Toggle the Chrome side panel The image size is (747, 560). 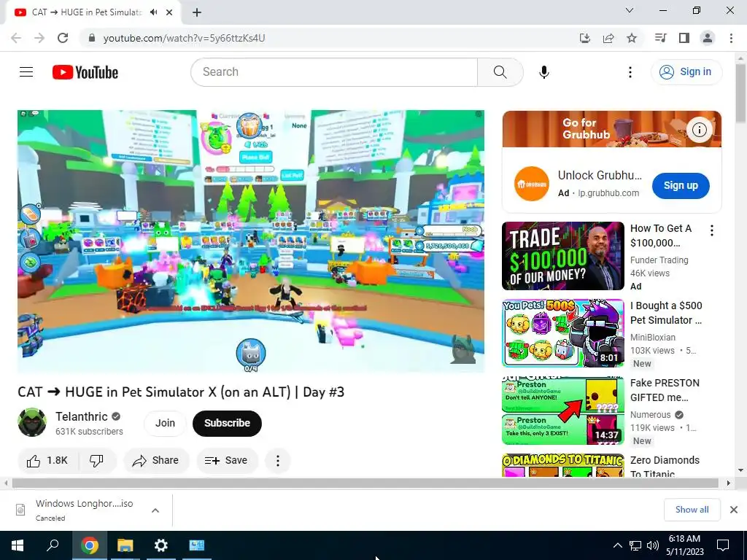(684, 38)
